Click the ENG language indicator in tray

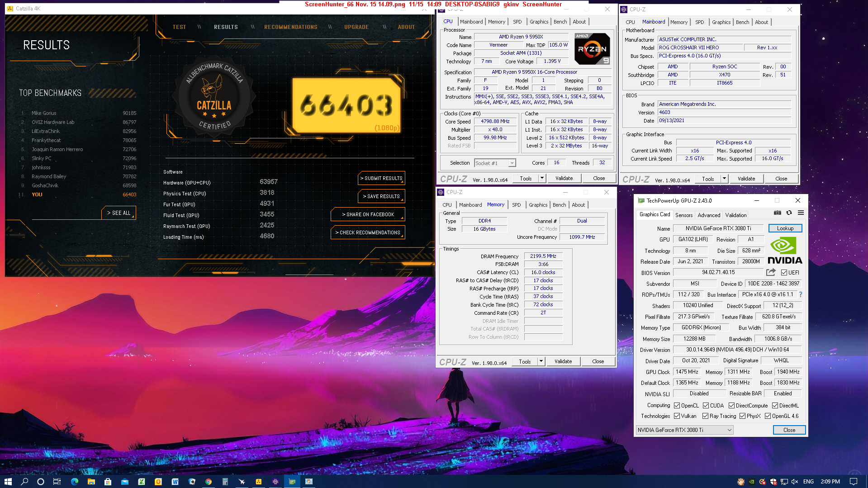pos(808,482)
